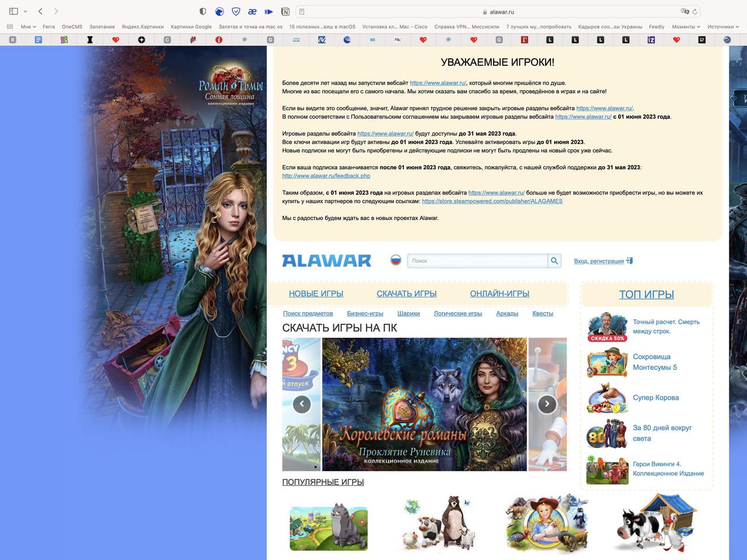
Task: Open 'Супер Корова' game link
Action: (656, 397)
